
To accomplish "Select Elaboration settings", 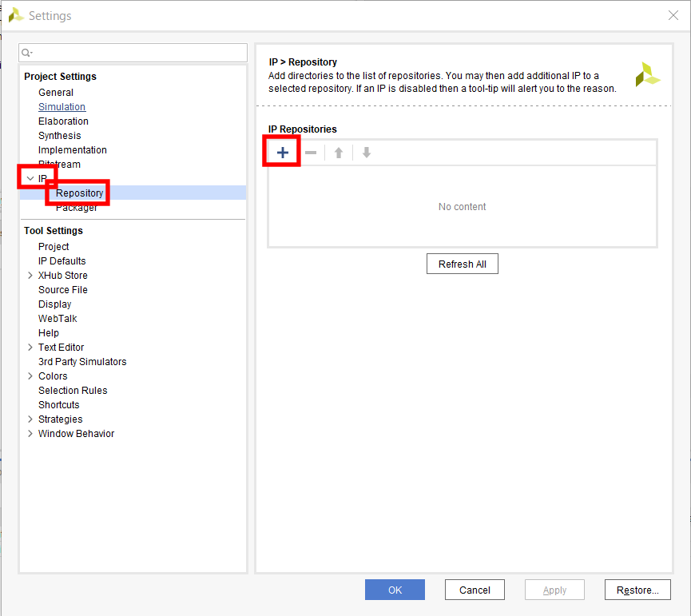I will click(x=63, y=121).
